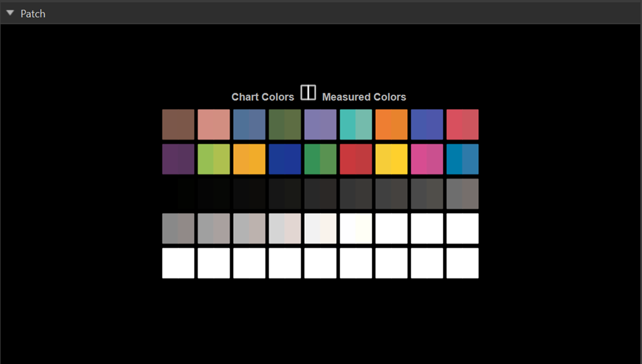642x364 pixels.
Task: Click the "Chart Colors" label
Action: click(263, 97)
